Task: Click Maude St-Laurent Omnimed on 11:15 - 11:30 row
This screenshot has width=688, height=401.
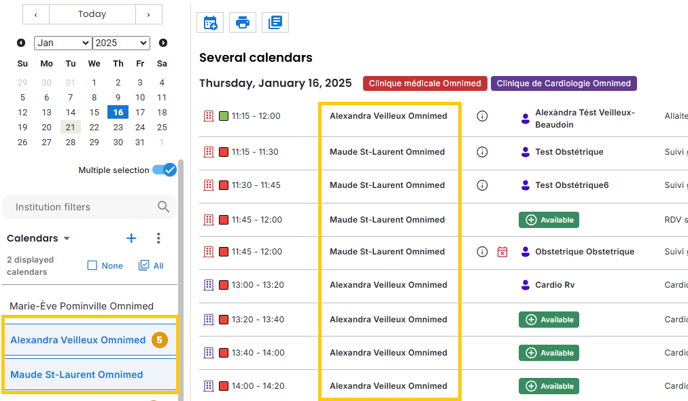Action: tap(387, 152)
